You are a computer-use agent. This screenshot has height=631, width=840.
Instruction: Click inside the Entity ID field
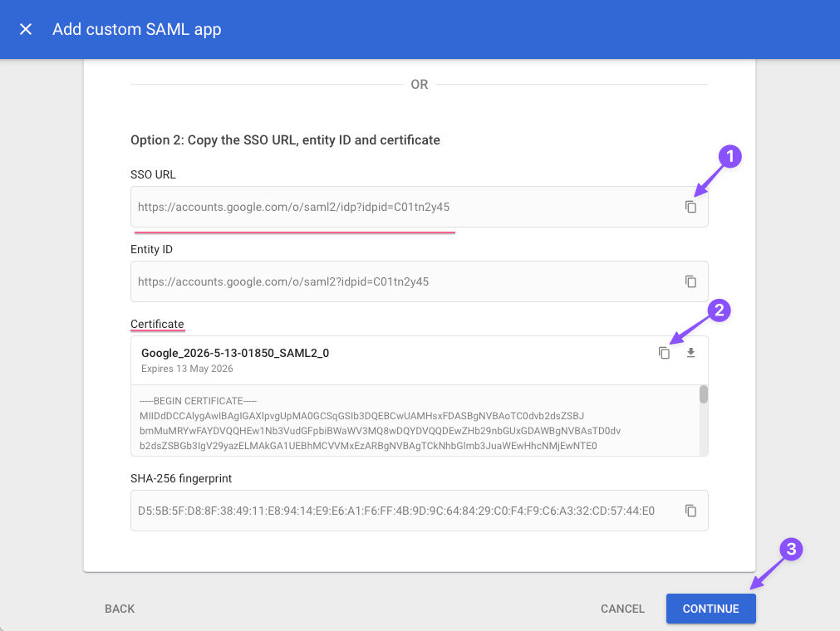(374, 281)
